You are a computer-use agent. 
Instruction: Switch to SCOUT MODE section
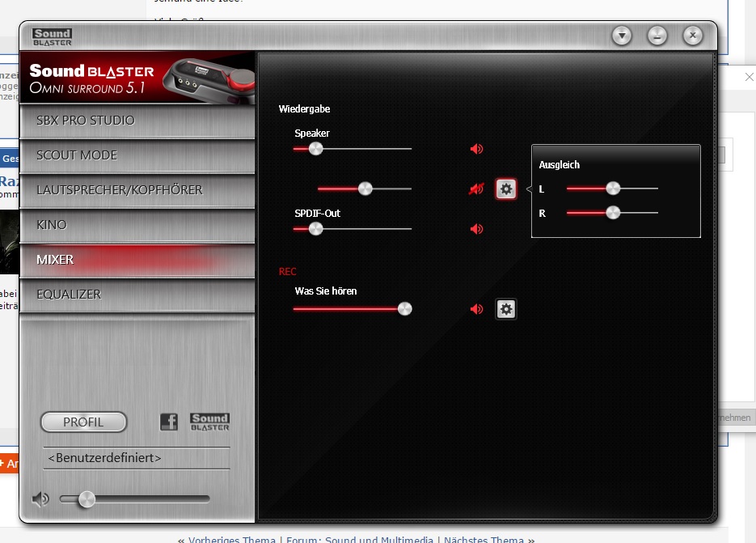coord(137,155)
